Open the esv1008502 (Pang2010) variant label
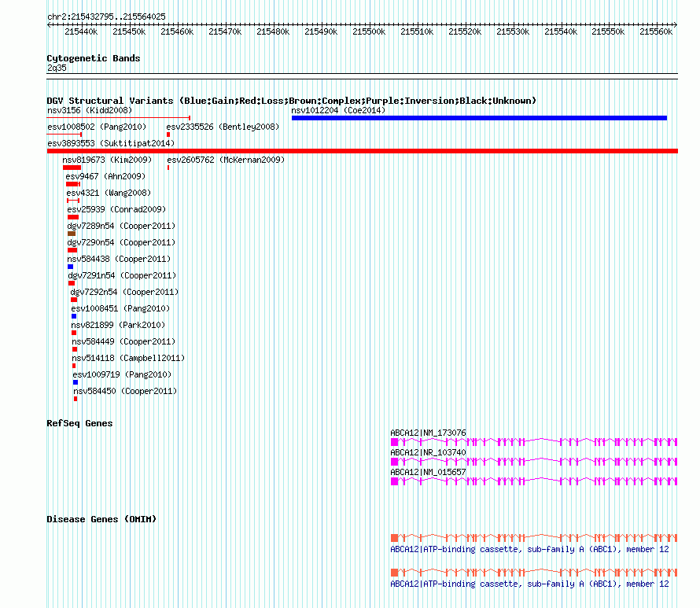Viewport: 700px width, 608px height. pos(97,127)
